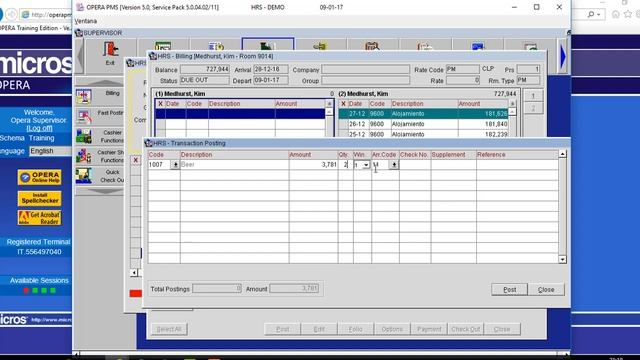Select 25-12 Alojamiento 182,239 row
Viewport: 640px width, 360px height.
point(423,133)
